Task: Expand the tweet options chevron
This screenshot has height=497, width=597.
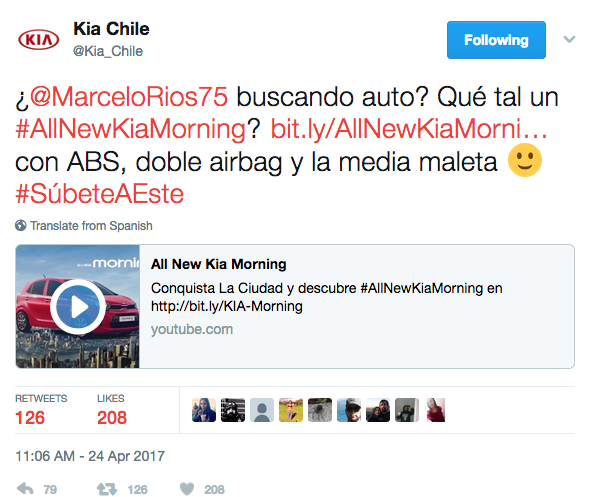Action: (x=569, y=39)
